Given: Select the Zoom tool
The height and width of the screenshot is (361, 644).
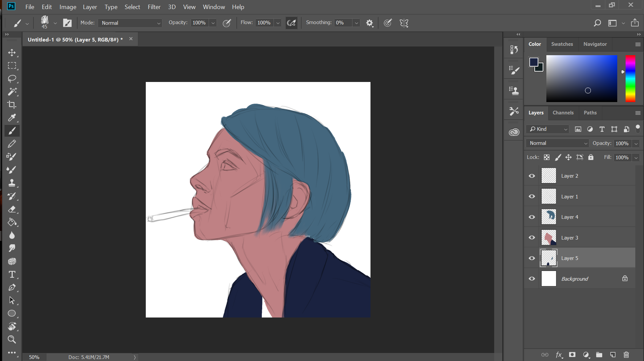Looking at the screenshot, I should (x=12, y=340).
